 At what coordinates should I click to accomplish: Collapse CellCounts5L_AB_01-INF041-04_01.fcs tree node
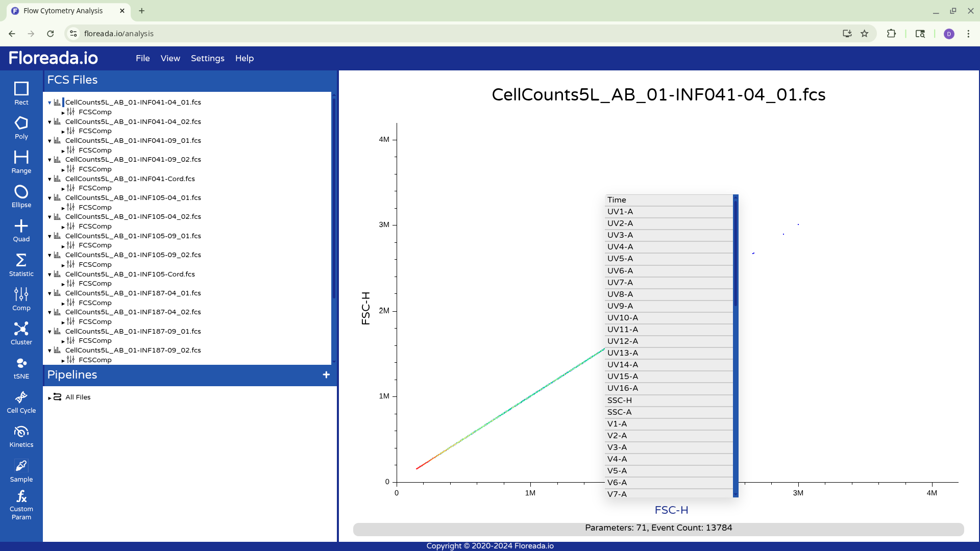[x=50, y=103]
